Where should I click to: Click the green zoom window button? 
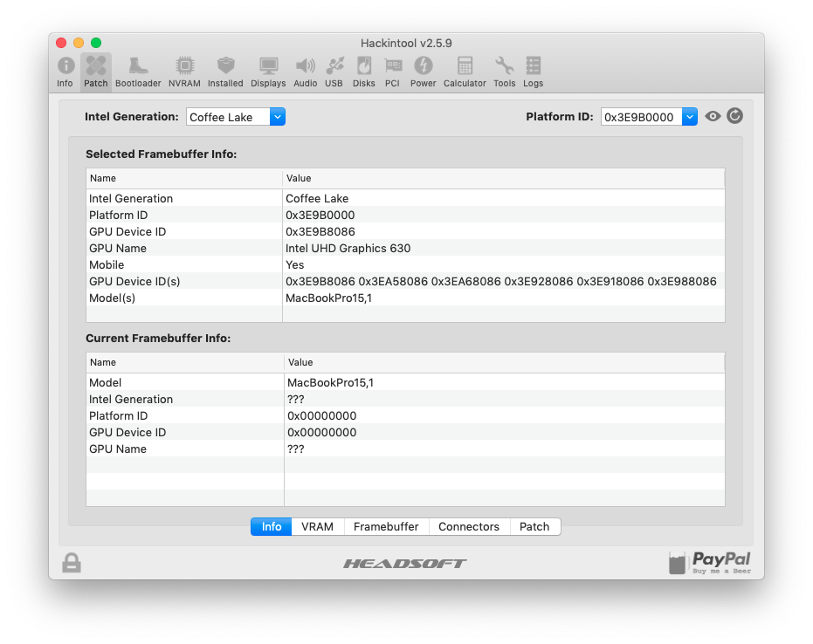pos(96,43)
